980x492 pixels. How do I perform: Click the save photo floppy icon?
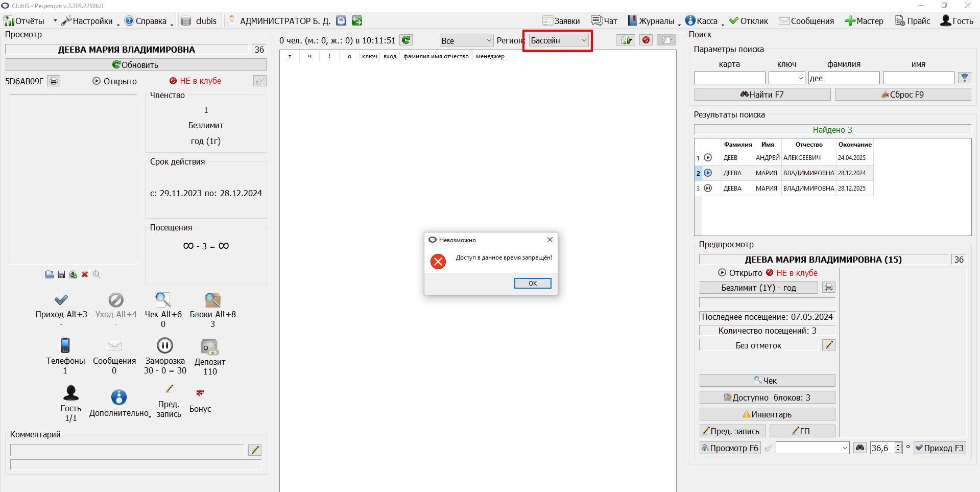[x=61, y=275]
